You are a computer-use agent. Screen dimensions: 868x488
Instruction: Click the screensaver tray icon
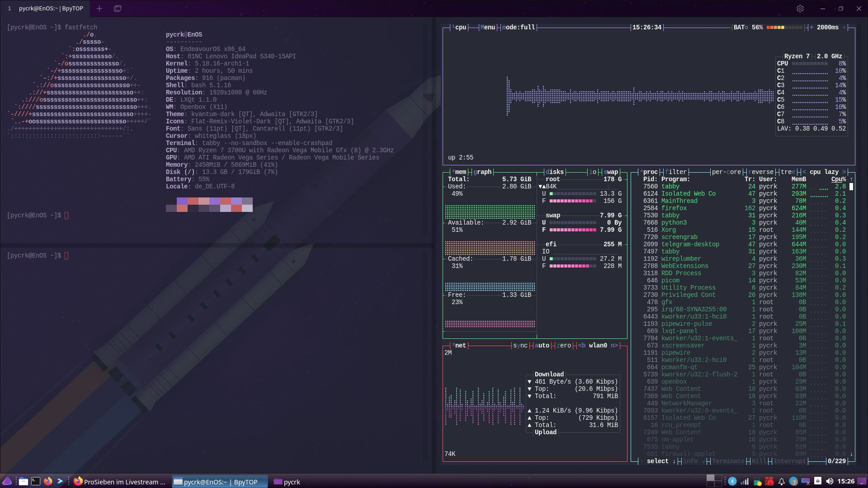pos(806,482)
